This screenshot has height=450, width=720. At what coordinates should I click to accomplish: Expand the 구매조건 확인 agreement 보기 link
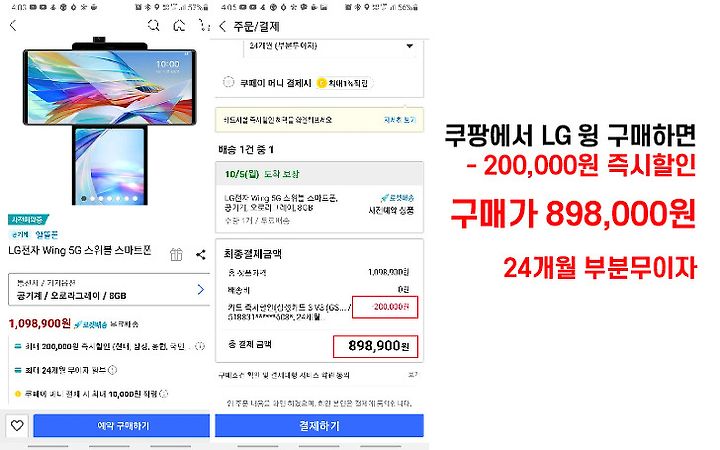412,375
